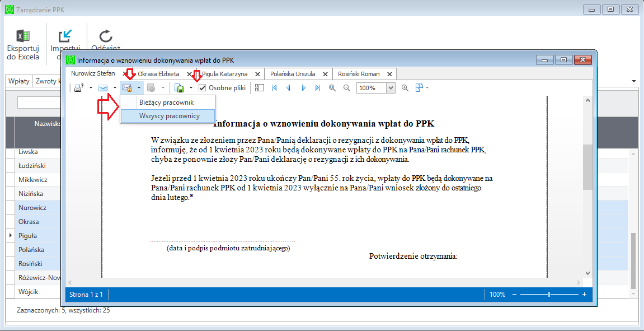Close the Rosiński Roman tab
This screenshot has width=644, height=331.
tap(390, 74)
